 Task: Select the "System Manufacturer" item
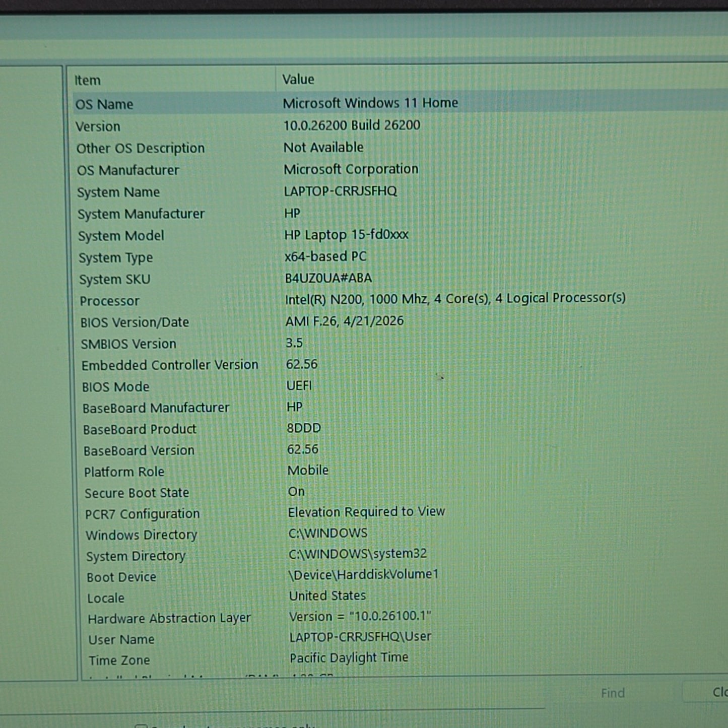141,214
